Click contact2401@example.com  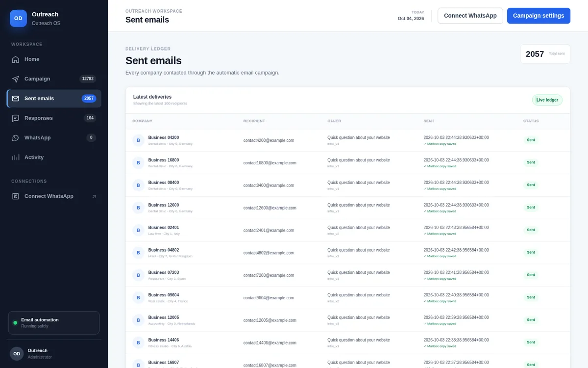(x=269, y=231)
